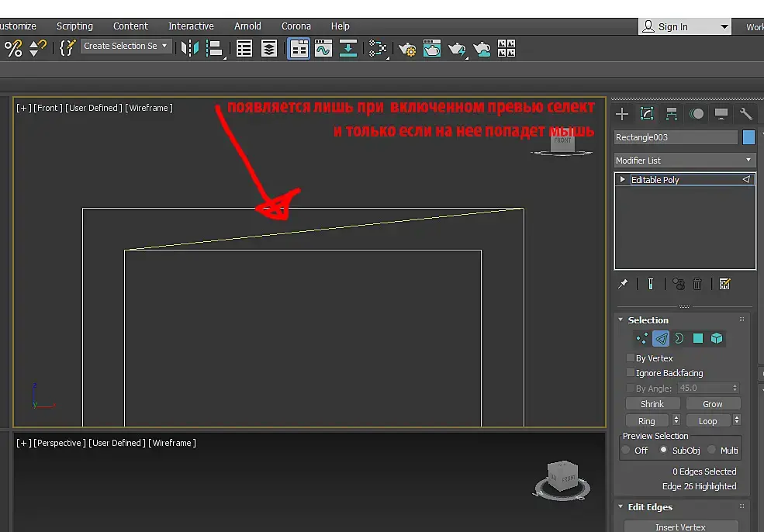Screen dimensions: 764x532
Task: Open the Material Editor icon
Action: [378, 48]
